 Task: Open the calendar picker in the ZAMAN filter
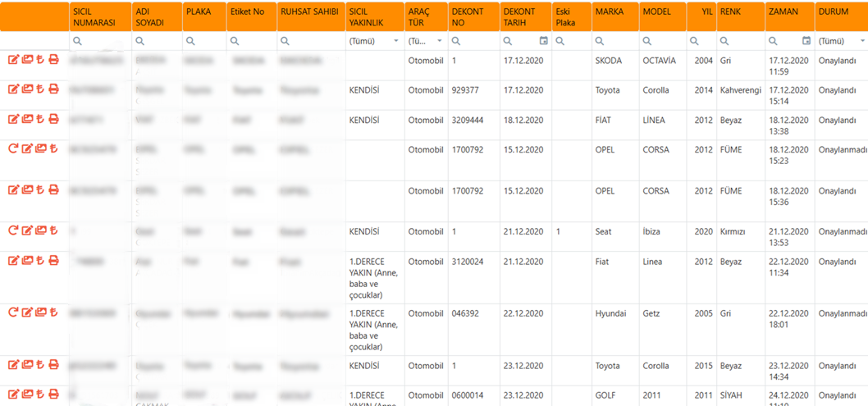coord(806,41)
